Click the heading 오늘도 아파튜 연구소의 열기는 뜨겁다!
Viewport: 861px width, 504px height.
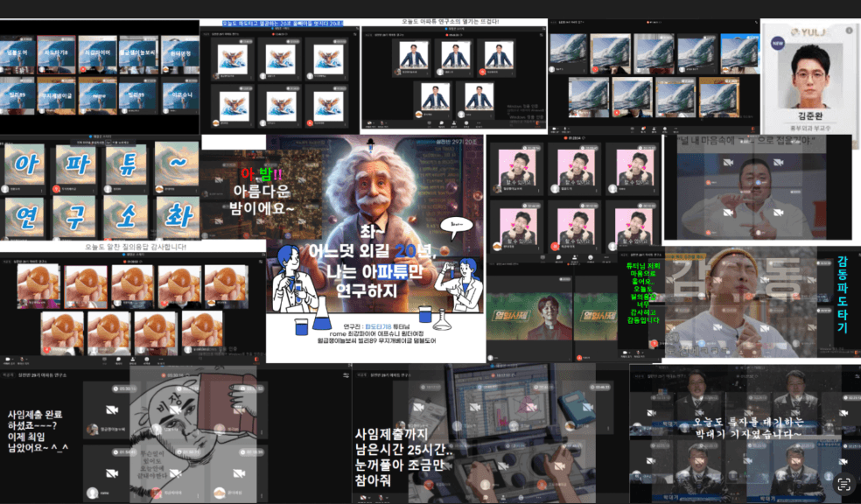[x=450, y=21]
